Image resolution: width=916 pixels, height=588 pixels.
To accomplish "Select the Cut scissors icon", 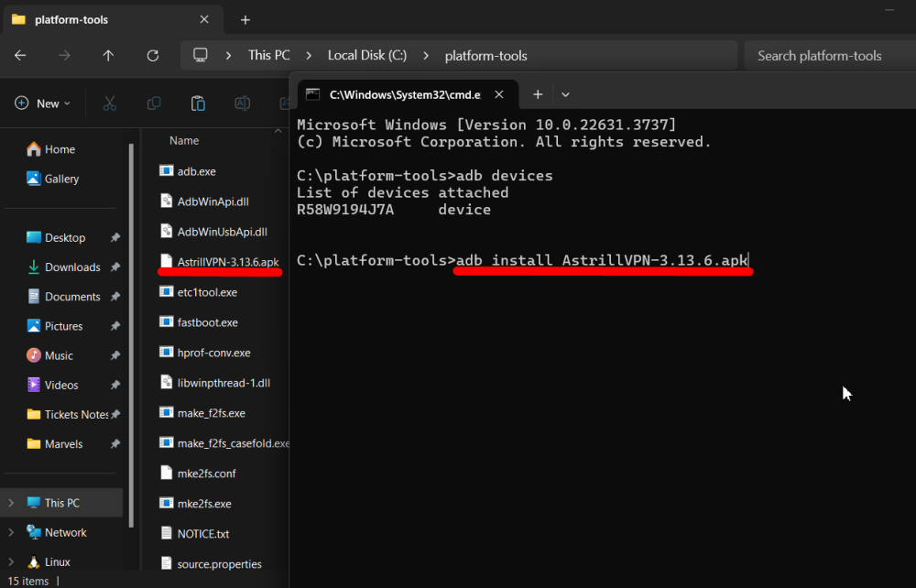I will [109, 103].
